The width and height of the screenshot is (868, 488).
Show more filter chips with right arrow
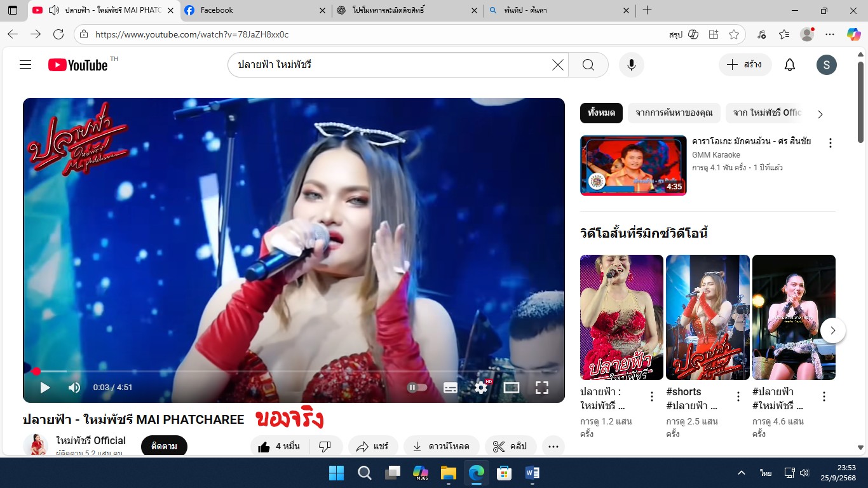pyautogui.click(x=820, y=114)
